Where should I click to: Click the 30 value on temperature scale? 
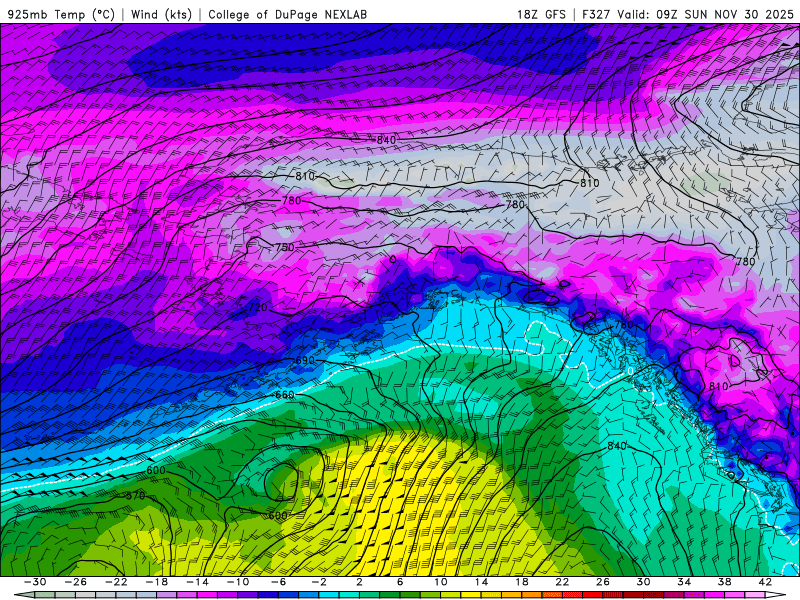(643, 582)
